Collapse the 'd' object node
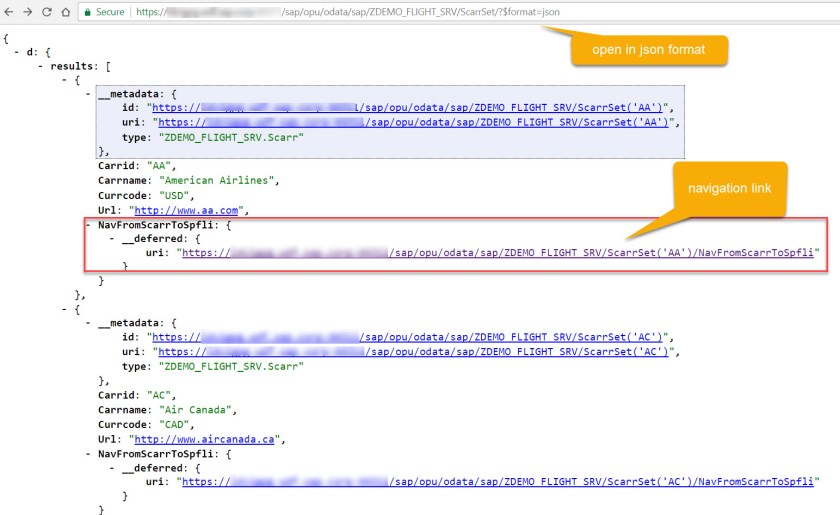 point(17,53)
